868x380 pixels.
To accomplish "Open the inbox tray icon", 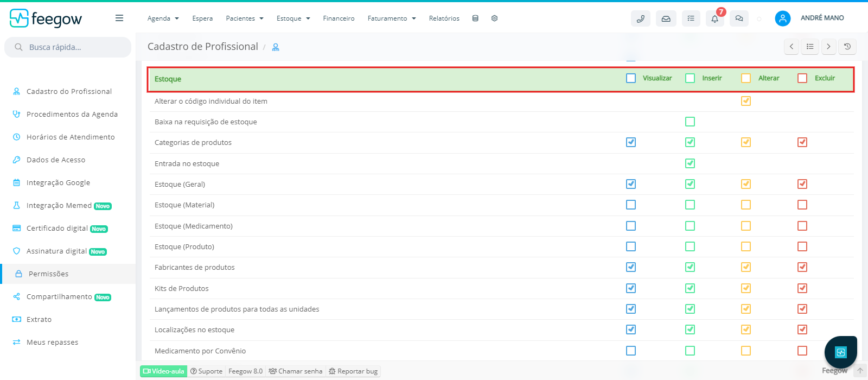I will pos(666,18).
